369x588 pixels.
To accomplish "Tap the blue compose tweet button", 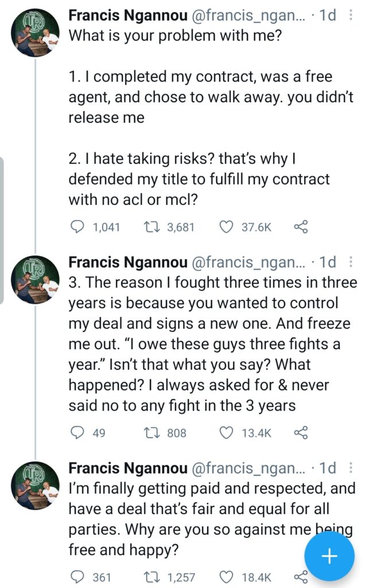I will [x=329, y=556].
